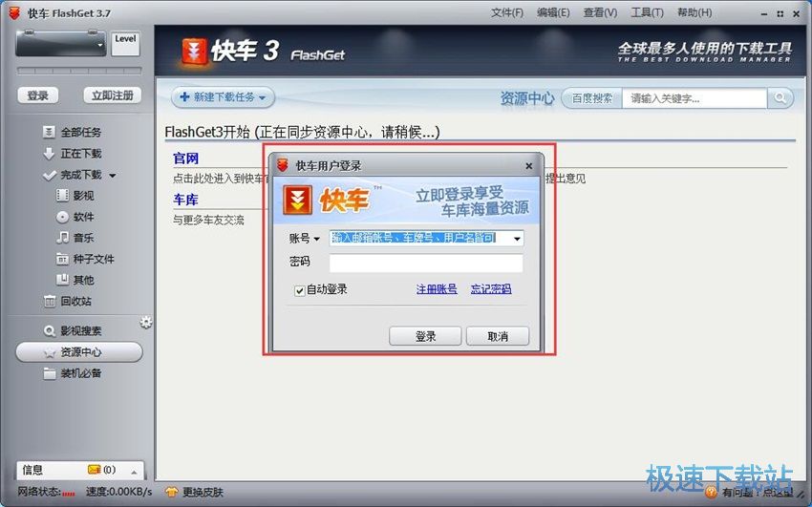The image size is (812, 507).
Task: Open the 其他 category icon
Action: 62,280
